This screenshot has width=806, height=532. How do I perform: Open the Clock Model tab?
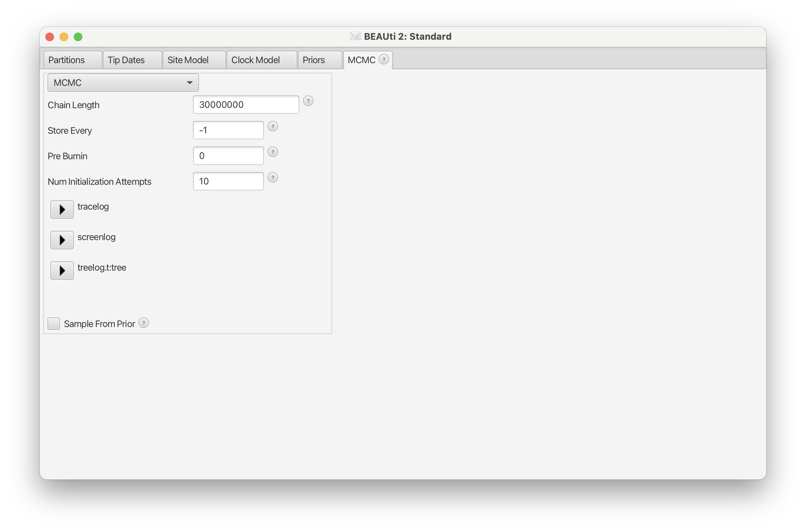click(x=262, y=60)
